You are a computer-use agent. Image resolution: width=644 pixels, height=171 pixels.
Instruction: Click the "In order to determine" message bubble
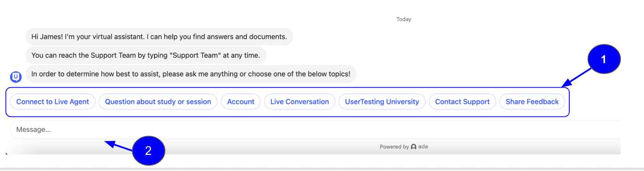click(191, 74)
